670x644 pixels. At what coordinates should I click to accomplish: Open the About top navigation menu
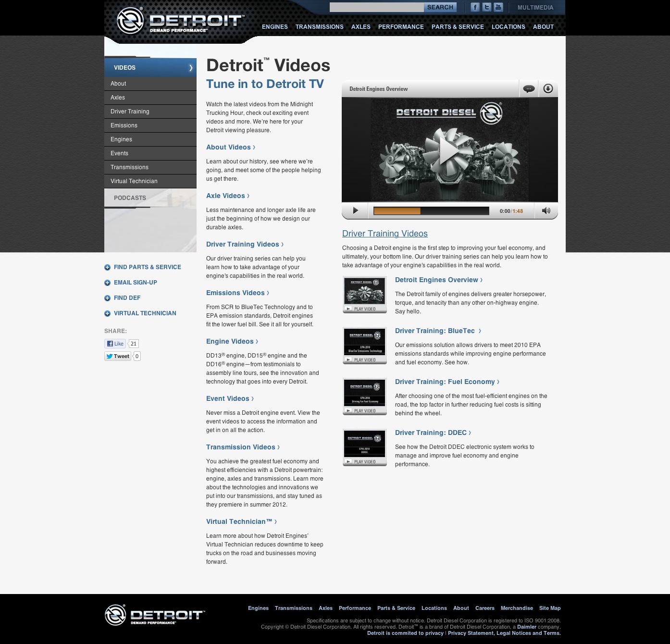click(543, 27)
